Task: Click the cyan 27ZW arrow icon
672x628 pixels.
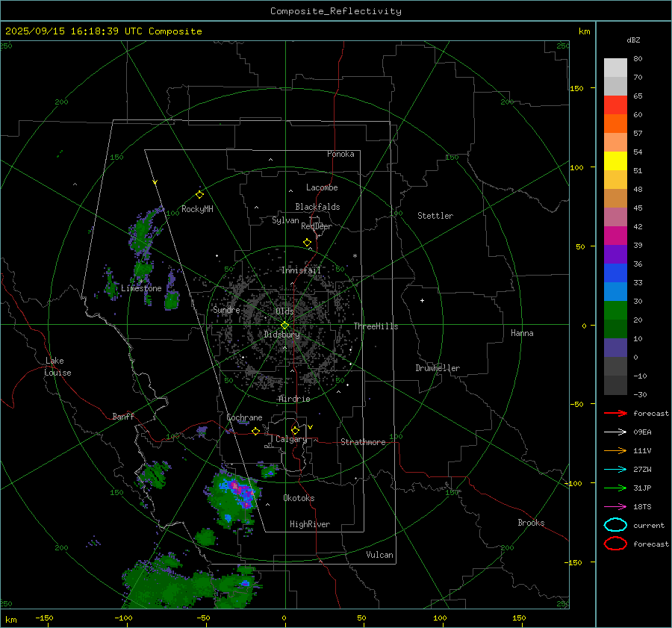Action: pos(615,470)
